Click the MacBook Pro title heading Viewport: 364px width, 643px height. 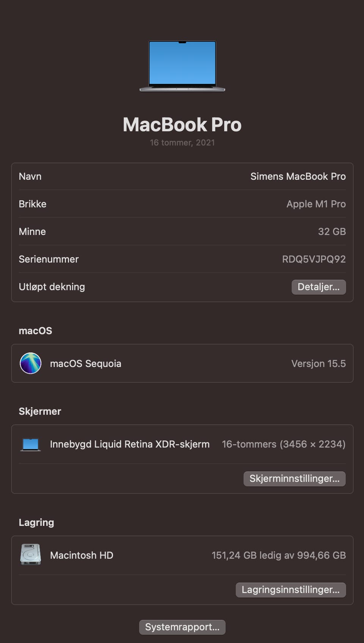[x=182, y=124]
